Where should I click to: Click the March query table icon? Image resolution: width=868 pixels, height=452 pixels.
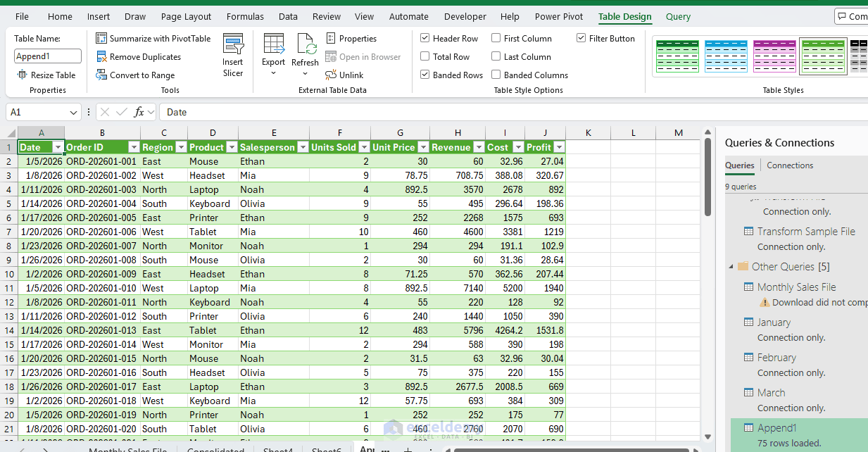[x=749, y=393]
